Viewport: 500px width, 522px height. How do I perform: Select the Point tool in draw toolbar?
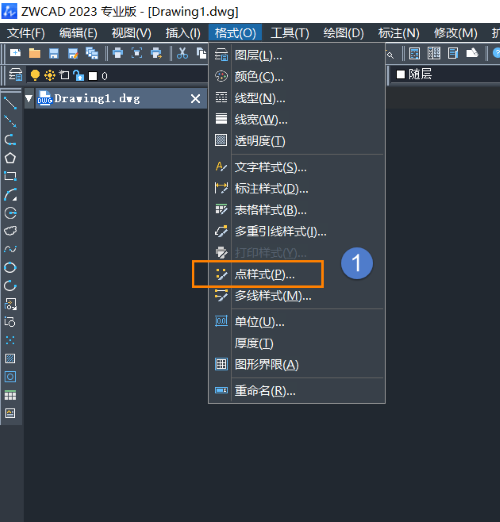point(10,340)
